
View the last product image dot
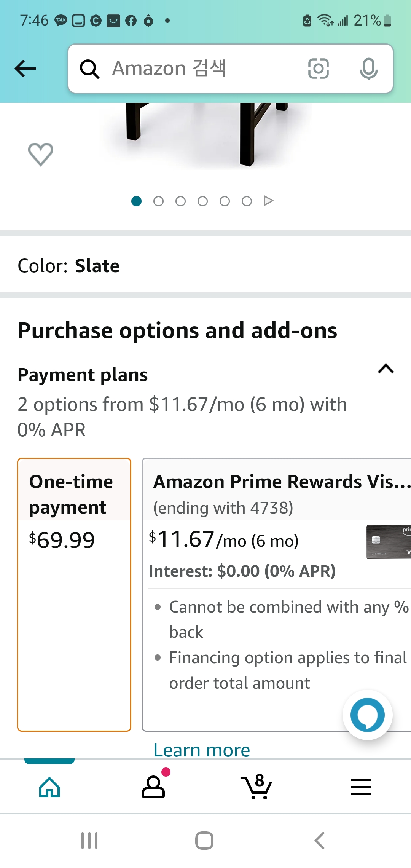(247, 201)
